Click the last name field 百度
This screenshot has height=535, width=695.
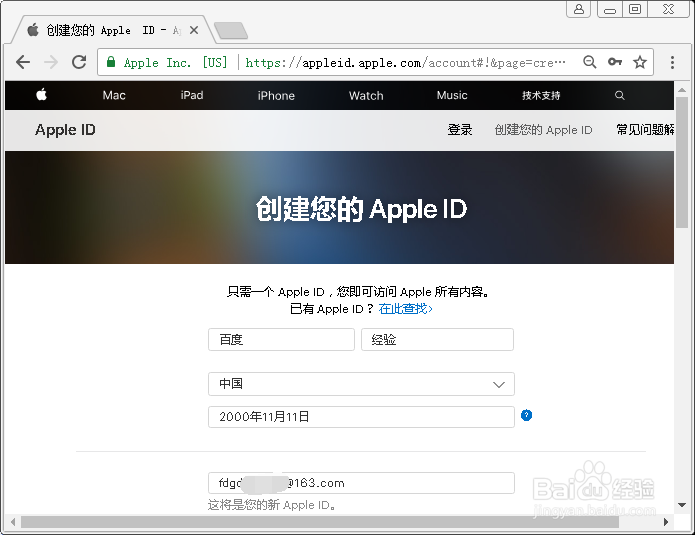click(x=281, y=340)
